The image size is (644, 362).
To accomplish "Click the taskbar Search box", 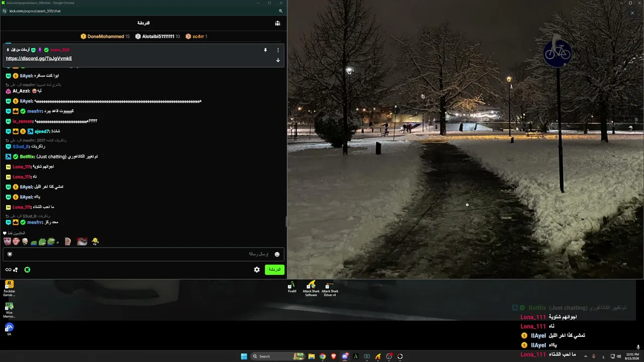I will (x=278, y=356).
